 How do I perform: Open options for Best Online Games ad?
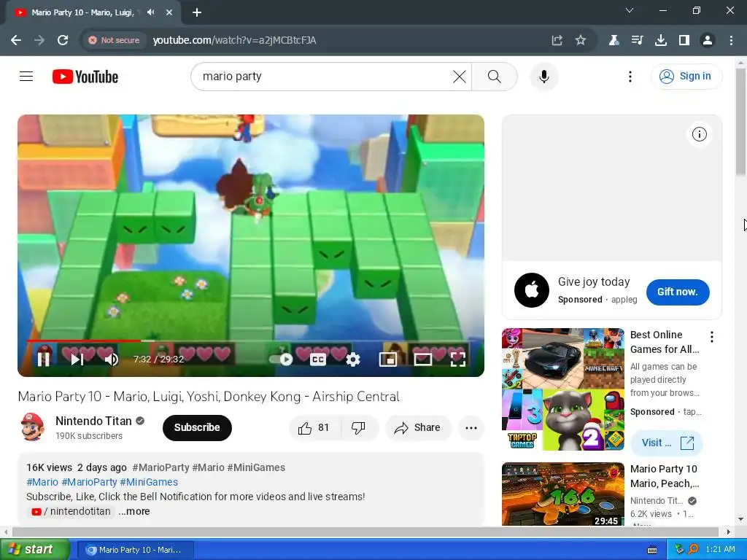712,337
